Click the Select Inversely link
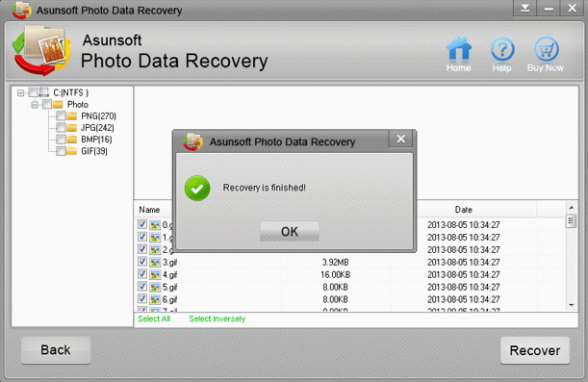Viewport: 588px width, 382px height. [x=217, y=319]
